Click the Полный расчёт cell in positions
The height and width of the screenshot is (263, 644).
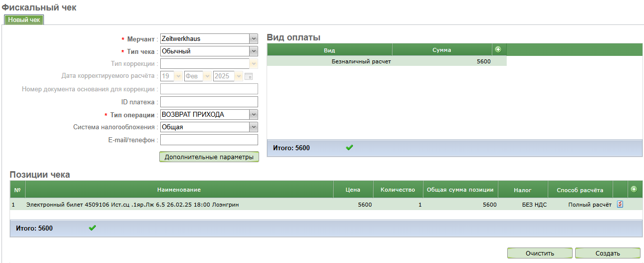(589, 205)
